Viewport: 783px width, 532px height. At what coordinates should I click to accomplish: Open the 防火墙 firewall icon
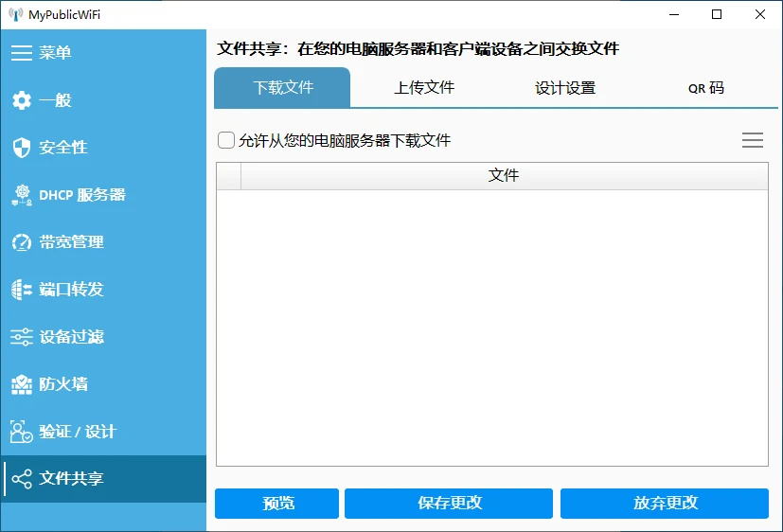[21, 384]
